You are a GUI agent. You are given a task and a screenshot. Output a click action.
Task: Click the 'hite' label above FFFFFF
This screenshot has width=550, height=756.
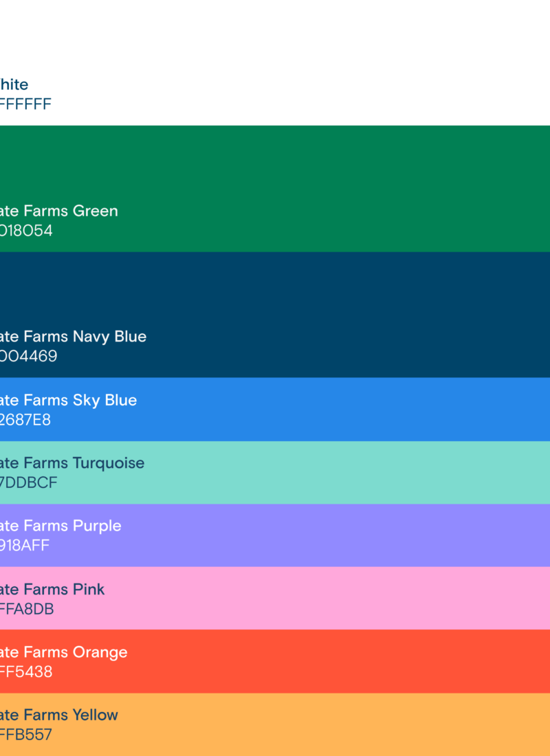[x=14, y=85]
